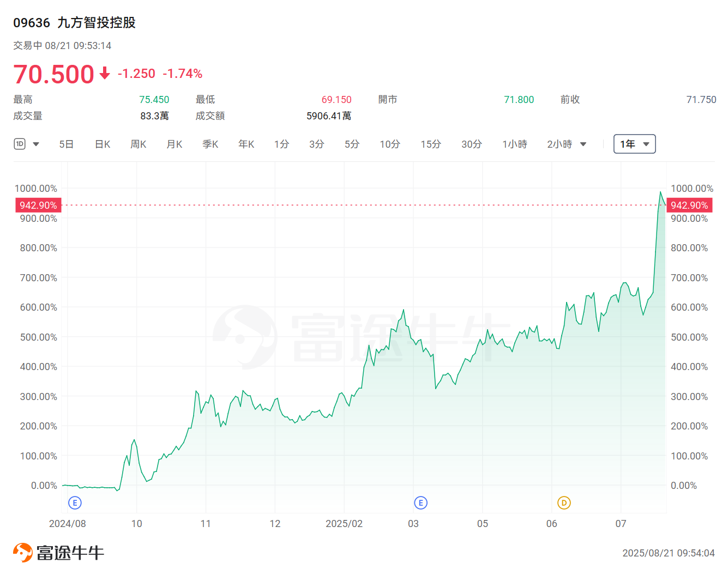Switch to the 1小時 hourly chart
This screenshot has width=728, height=575.
click(514, 144)
